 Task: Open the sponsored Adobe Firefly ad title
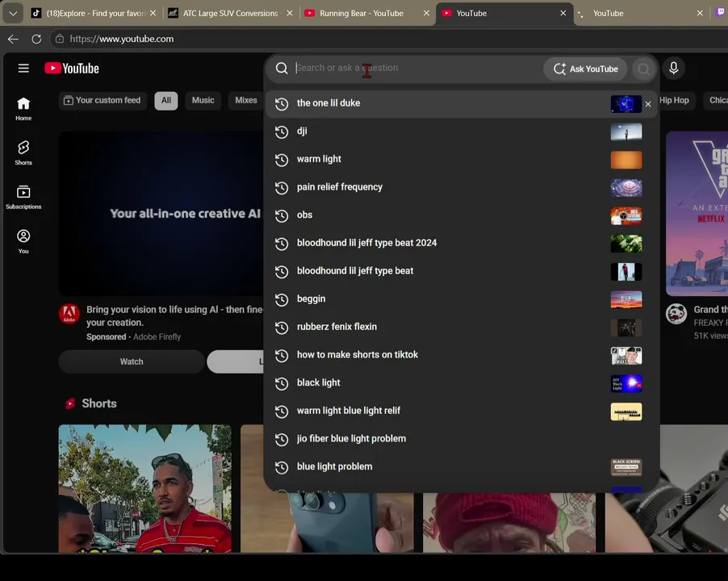[x=174, y=316]
